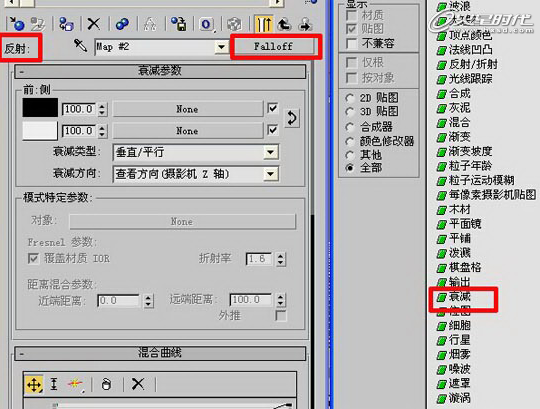Click the green icon beside 细胞
The image size is (540, 409).
point(442,326)
